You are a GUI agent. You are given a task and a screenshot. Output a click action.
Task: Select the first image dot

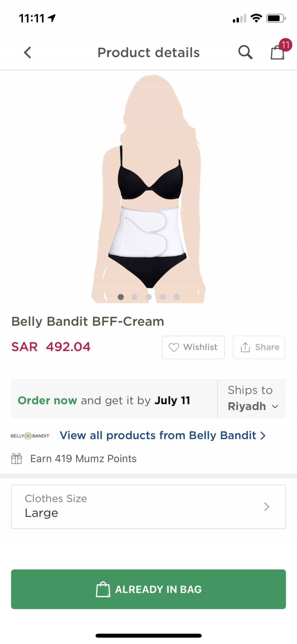121,297
